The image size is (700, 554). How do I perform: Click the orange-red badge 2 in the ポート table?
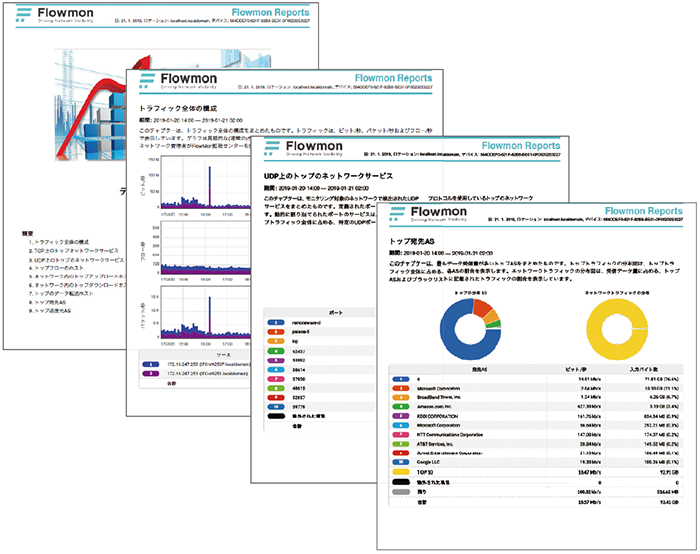pyautogui.click(x=276, y=332)
